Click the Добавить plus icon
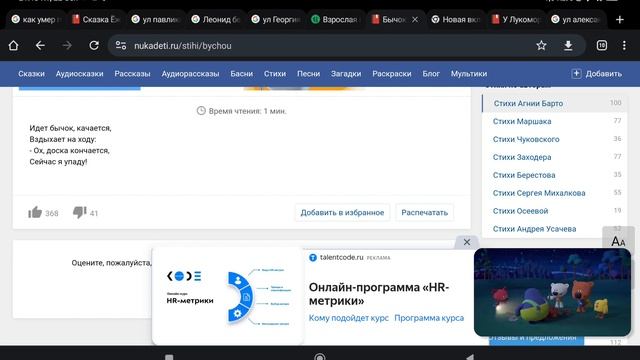This screenshot has width=640, height=360. [x=576, y=73]
